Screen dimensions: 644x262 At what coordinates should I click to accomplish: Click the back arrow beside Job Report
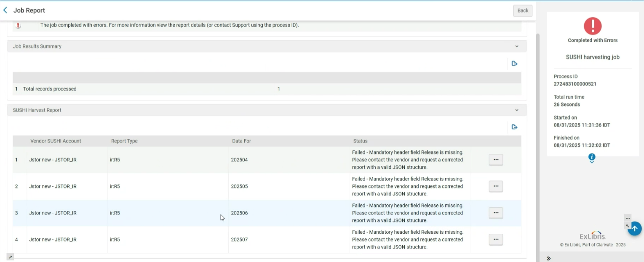coord(5,10)
